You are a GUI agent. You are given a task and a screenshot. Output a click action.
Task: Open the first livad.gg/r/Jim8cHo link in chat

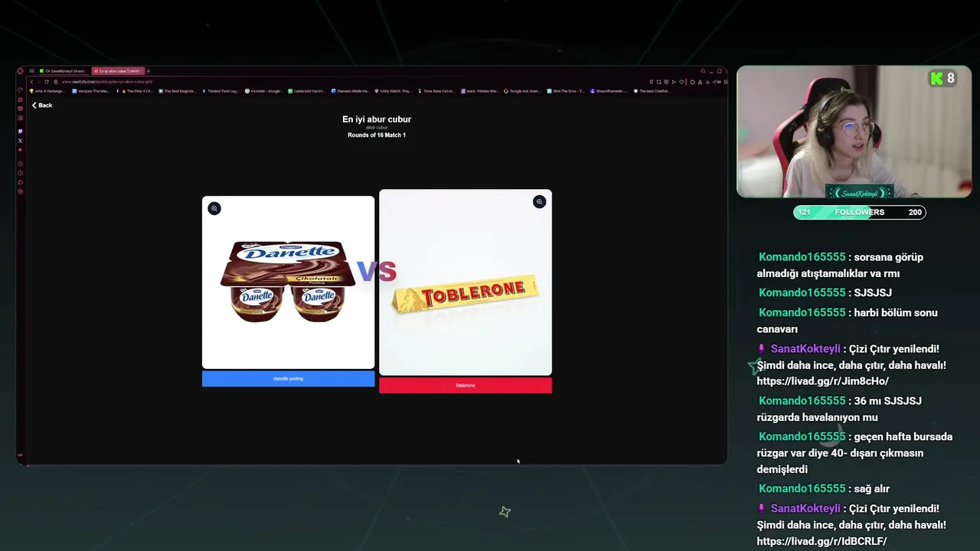(823, 381)
